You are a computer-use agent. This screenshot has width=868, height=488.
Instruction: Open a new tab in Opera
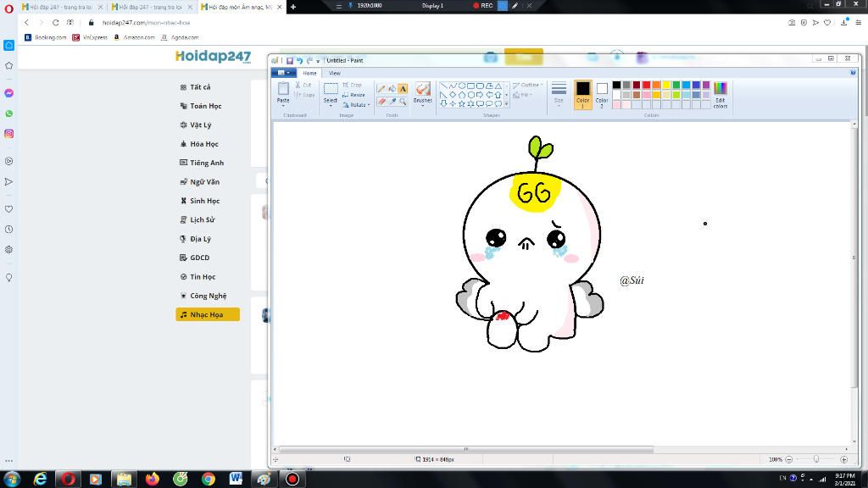[292, 7]
